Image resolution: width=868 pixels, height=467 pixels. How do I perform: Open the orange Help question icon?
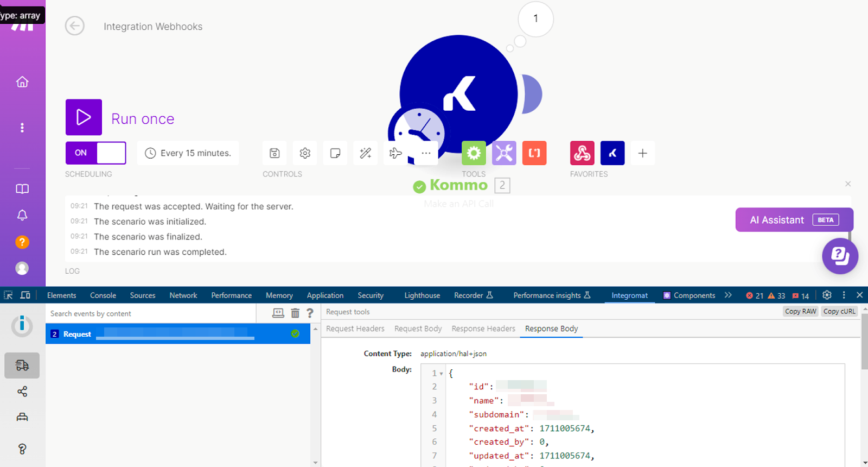pyautogui.click(x=22, y=242)
